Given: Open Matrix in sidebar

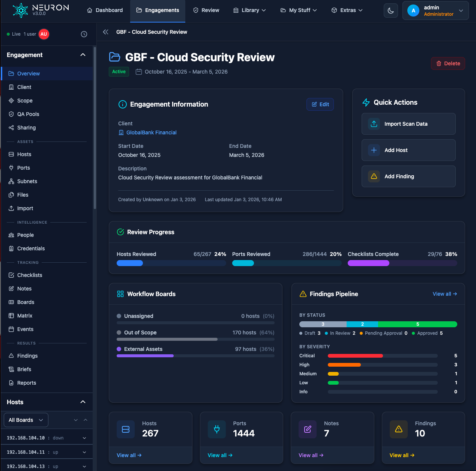Looking at the screenshot, I should pos(47,316).
